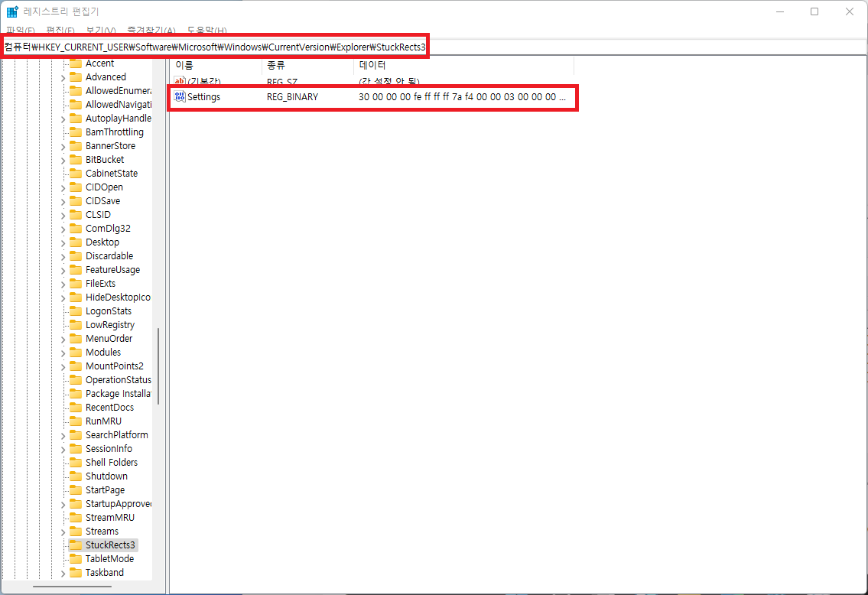This screenshot has height=595, width=868.
Task: Select the Taskband key label
Action: 105,572
